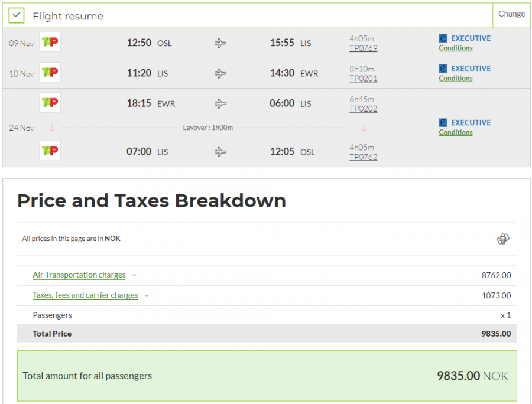Toggle the Flight resume checkbox
This screenshot has width=532, height=404.
tap(17, 16)
